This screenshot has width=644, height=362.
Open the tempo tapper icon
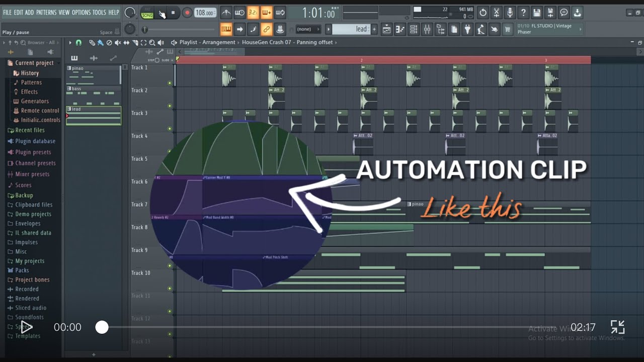[x=481, y=29]
